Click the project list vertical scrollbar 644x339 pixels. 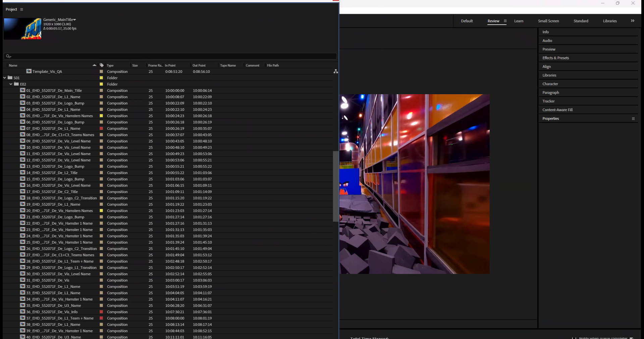335,186
